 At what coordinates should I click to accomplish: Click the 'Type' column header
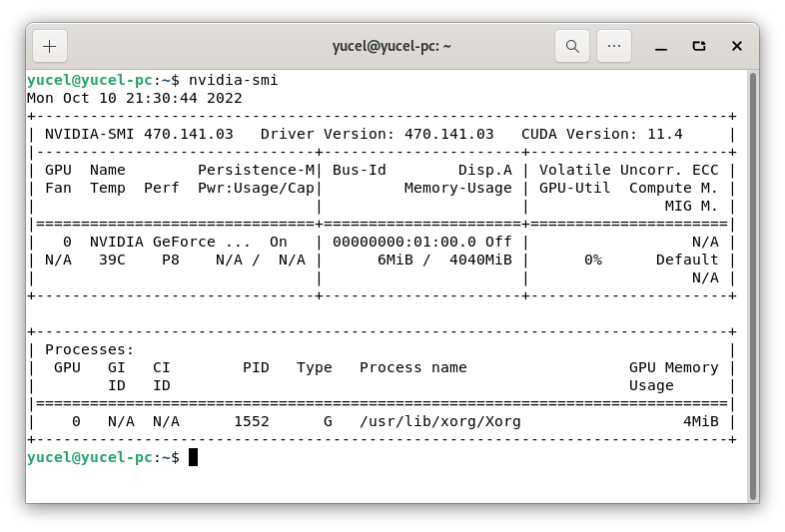tap(315, 368)
